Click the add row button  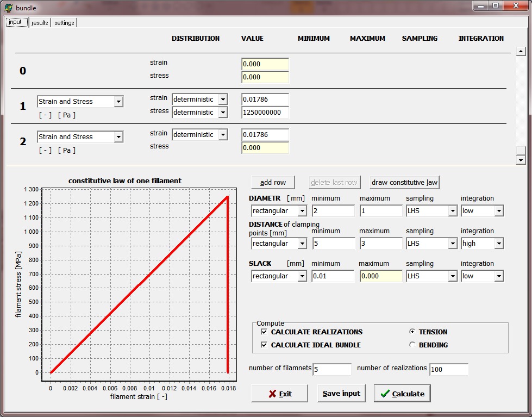click(x=272, y=182)
